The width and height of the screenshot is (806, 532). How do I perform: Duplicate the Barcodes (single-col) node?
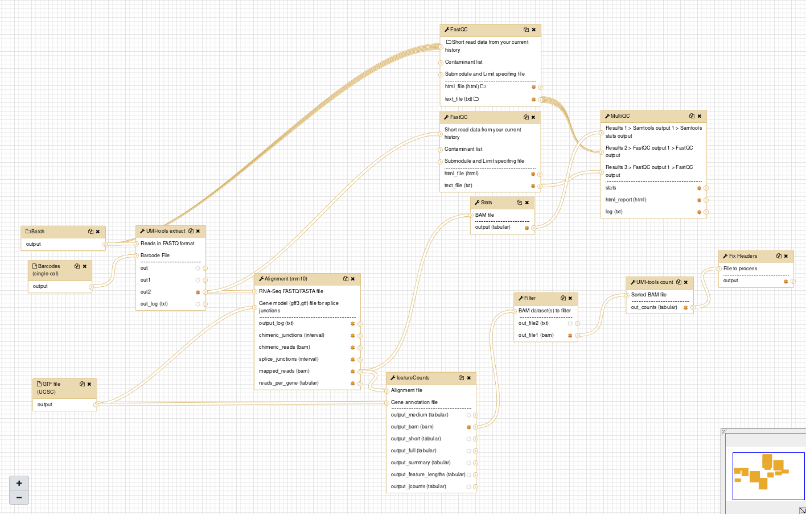click(x=77, y=266)
